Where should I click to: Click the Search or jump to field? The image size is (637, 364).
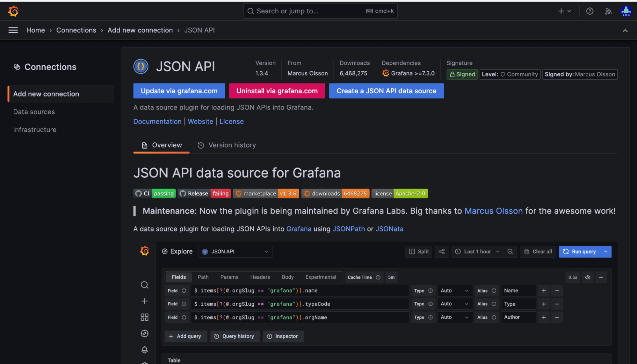(x=320, y=11)
